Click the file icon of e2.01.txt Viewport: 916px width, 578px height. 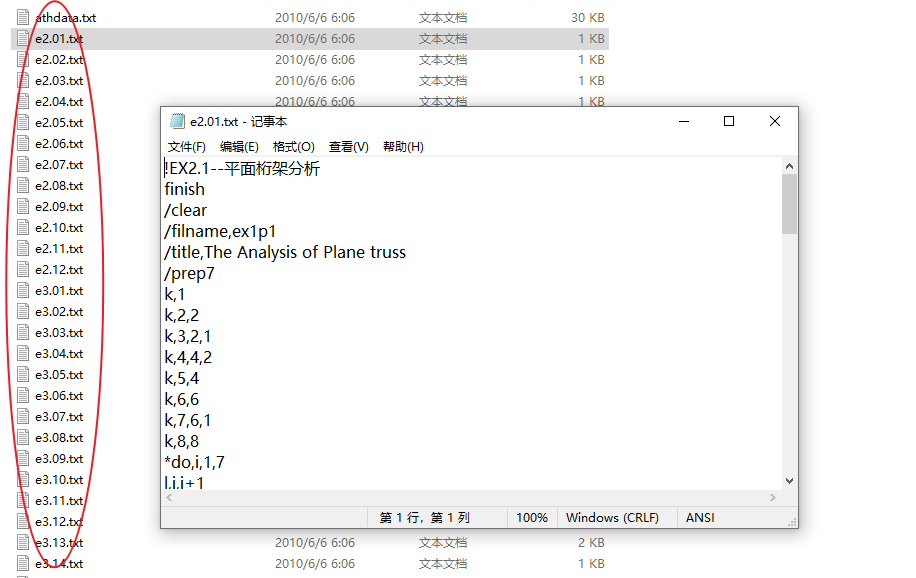[x=23, y=39]
